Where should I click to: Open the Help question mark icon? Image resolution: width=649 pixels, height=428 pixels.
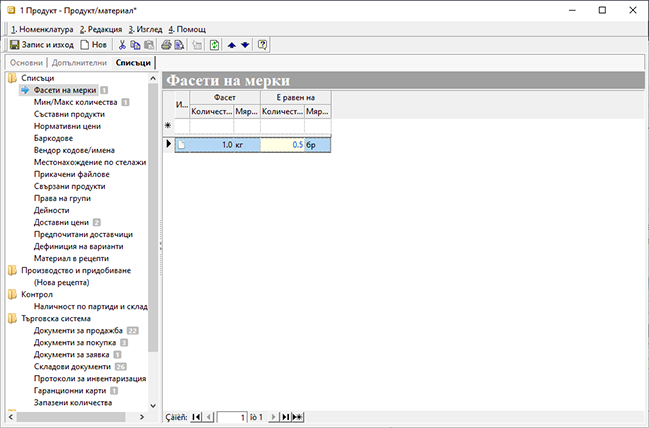pos(262,45)
